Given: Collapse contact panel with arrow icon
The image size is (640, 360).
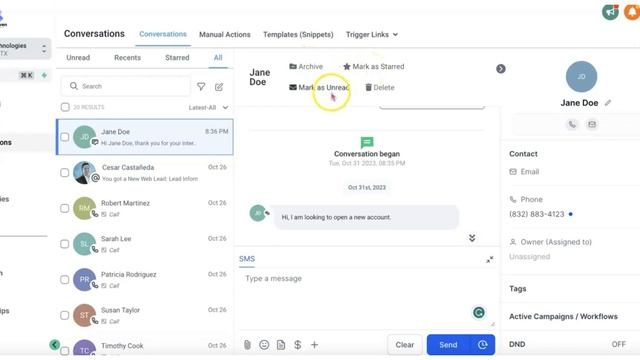Looking at the screenshot, I should (x=501, y=69).
